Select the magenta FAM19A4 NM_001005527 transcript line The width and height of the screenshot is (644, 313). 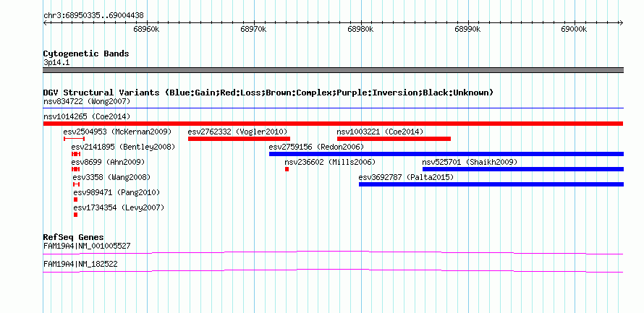click(x=334, y=253)
